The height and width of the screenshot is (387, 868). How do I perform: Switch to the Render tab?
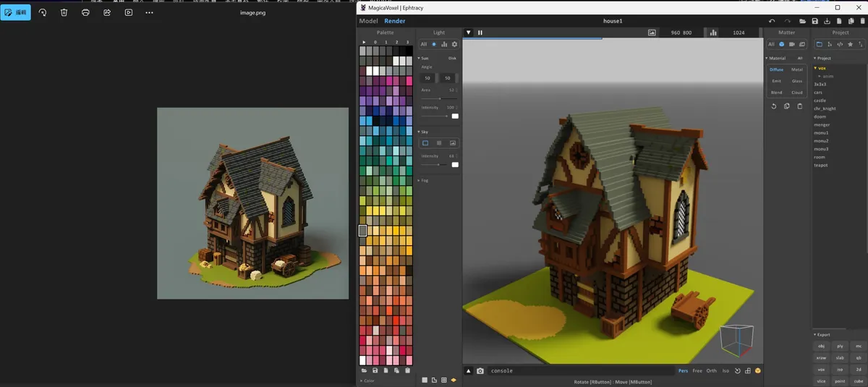[394, 21]
